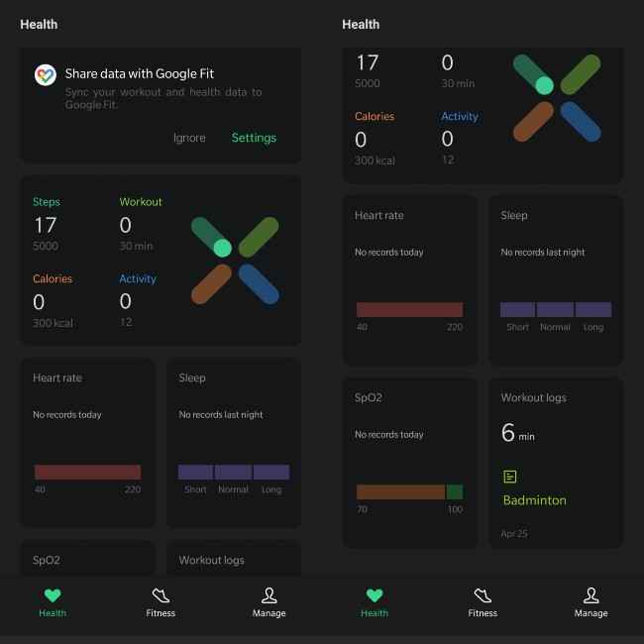644x644 pixels.
Task: Tap the green Steps petal in right screen
Action: (x=533, y=74)
